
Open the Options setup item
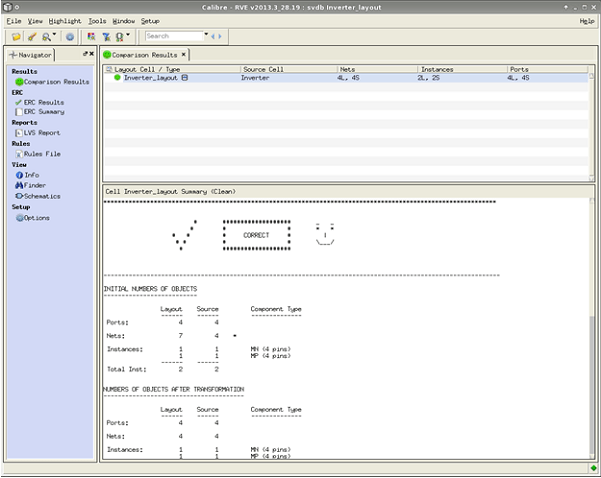tap(36, 218)
